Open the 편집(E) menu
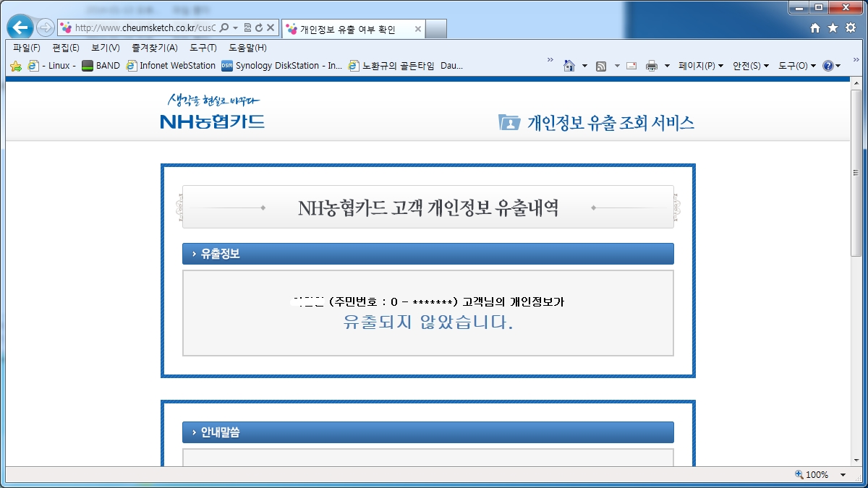The width and height of the screenshot is (868, 488). click(x=66, y=48)
